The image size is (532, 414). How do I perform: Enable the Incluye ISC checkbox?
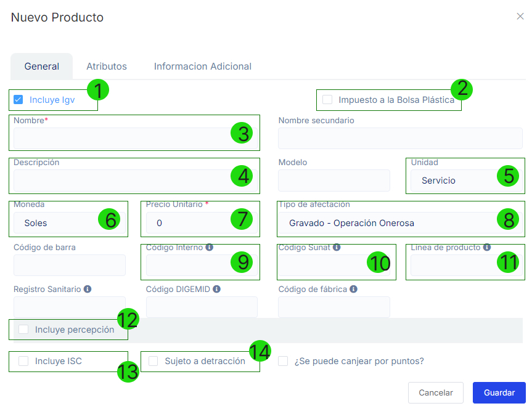(x=23, y=361)
